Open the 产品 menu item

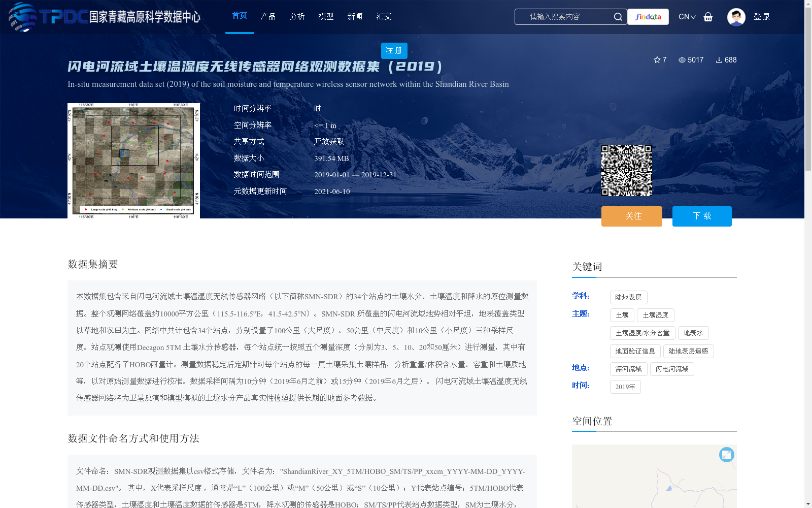[268, 16]
